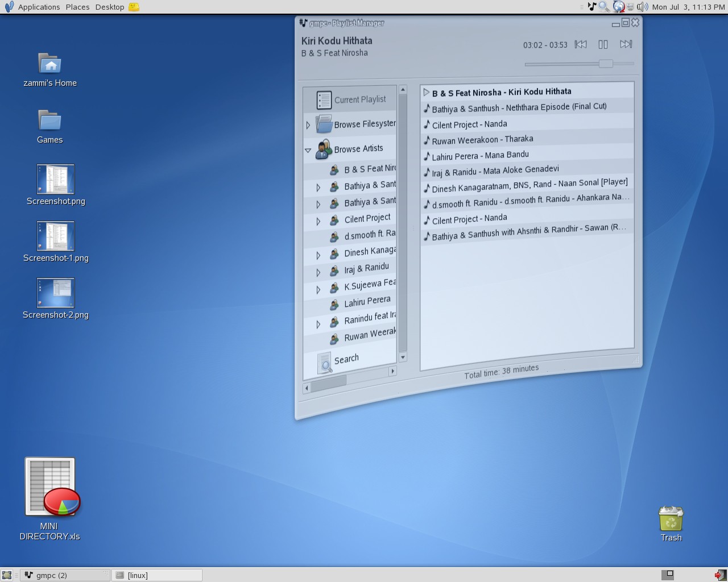Expand the K.Sujeewa artist node
The height and width of the screenshot is (582, 728).
click(318, 290)
